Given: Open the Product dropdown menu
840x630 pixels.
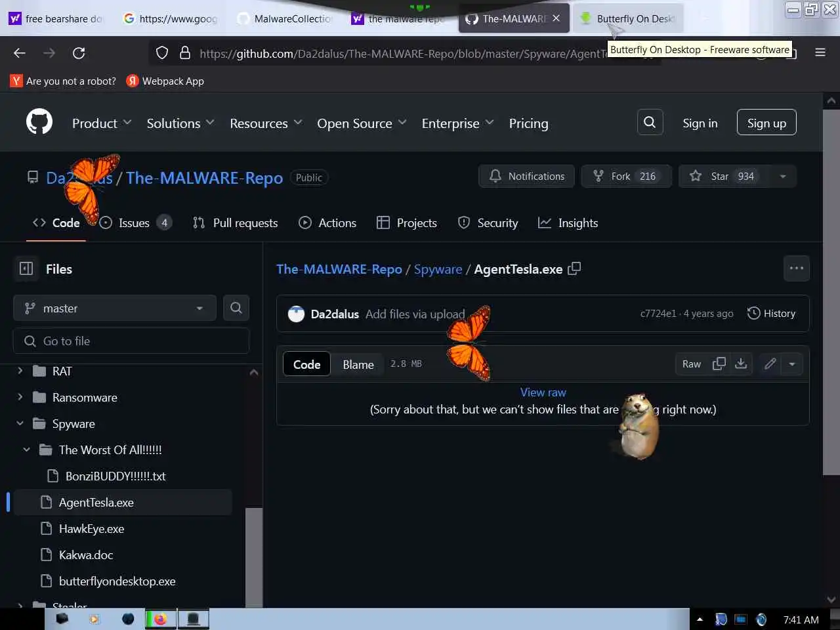Looking at the screenshot, I should tap(102, 123).
